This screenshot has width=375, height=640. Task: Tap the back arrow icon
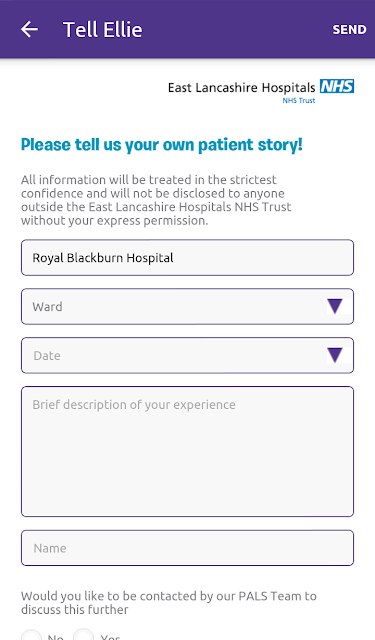29,29
